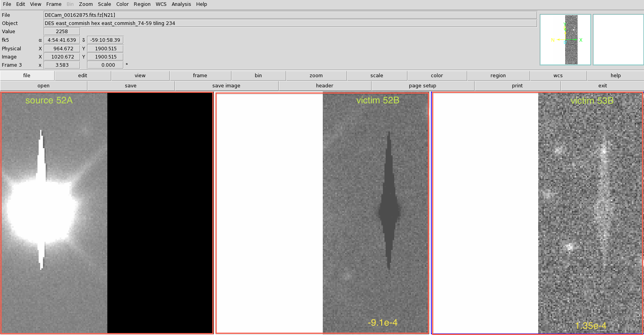Open the File menu
Viewport: 644px width, 335px height.
7,4
